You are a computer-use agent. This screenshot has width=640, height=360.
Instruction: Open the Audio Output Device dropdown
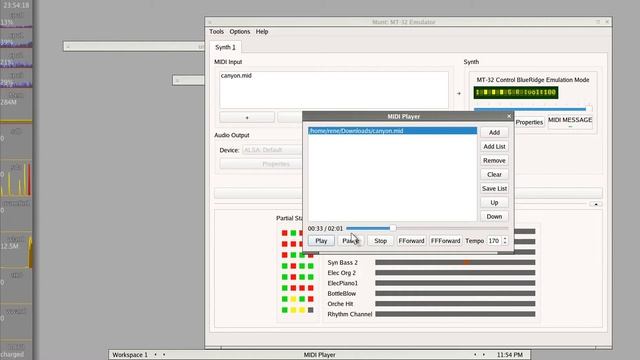click(272, 150)
